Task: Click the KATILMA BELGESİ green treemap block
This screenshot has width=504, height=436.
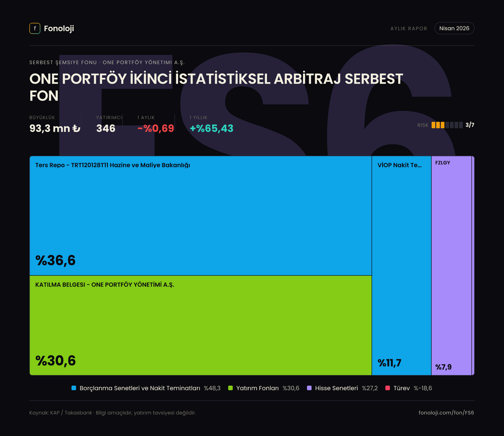Action: [x=201, y=325]
